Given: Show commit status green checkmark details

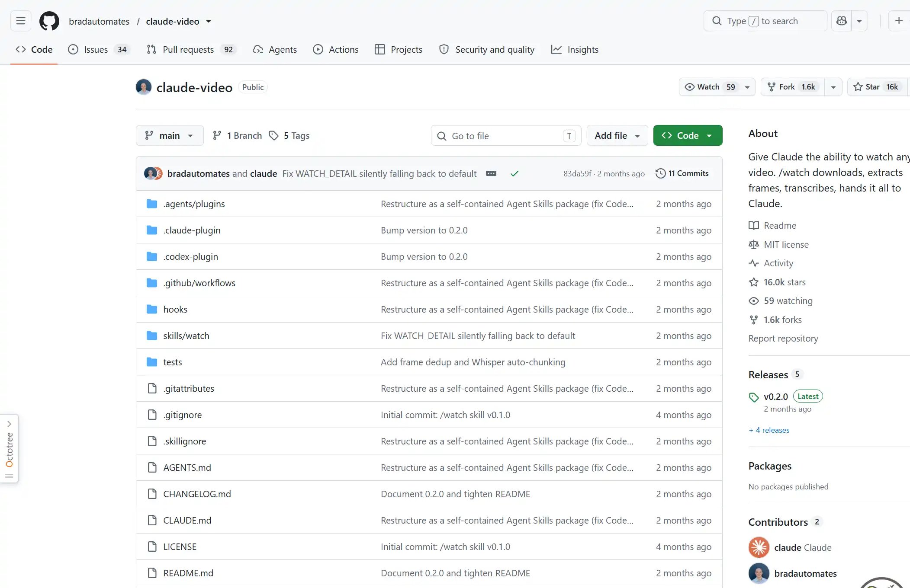Looking at the screenshot, I should point(514,173).
